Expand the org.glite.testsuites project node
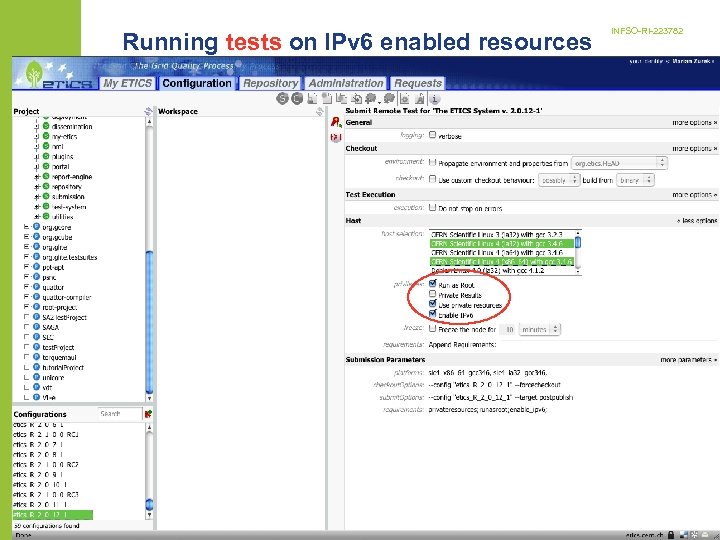The height and width of the screenshot is (540, 720). coord(26,257)
